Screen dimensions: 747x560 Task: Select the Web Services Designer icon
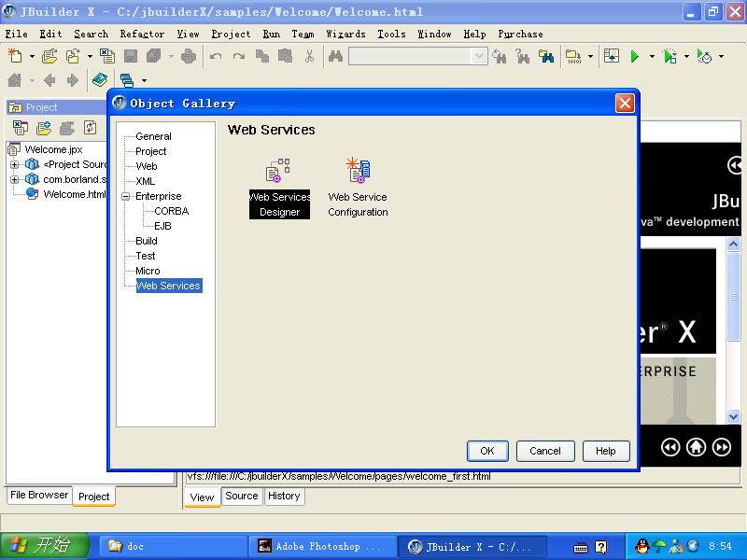[x=279, y=189]
